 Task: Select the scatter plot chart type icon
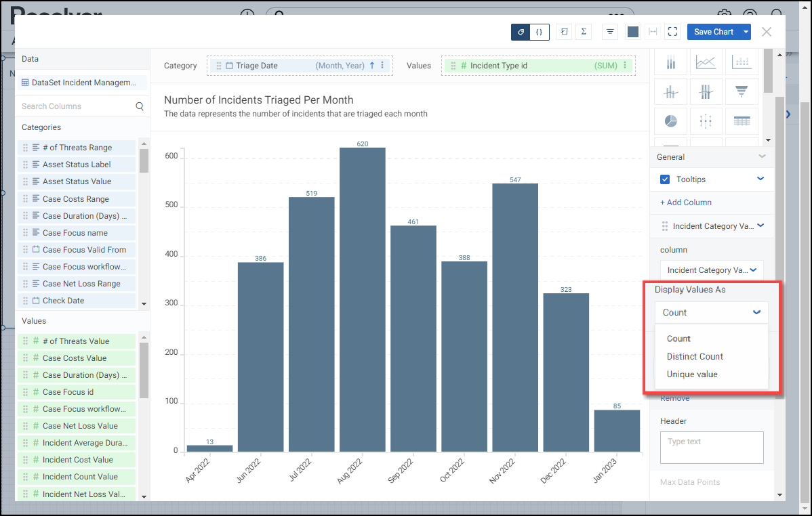pyautogui.click(x=742, y=62)
